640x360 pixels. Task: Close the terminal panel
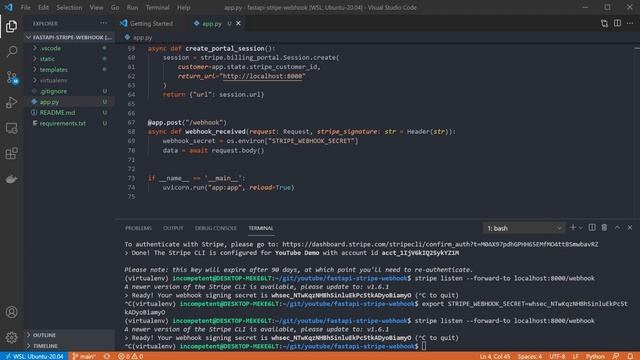[630, 228]
